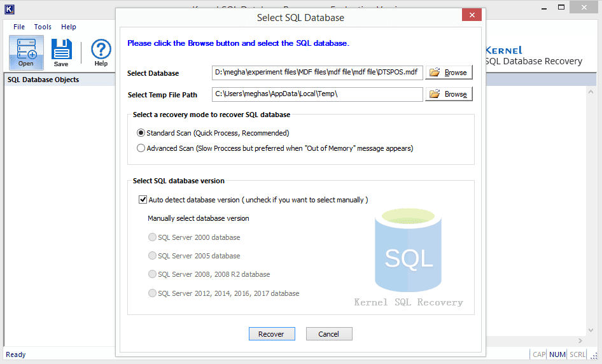Choose the Advanced Scan radio option
602x364 pixels.
coord(141,148)
